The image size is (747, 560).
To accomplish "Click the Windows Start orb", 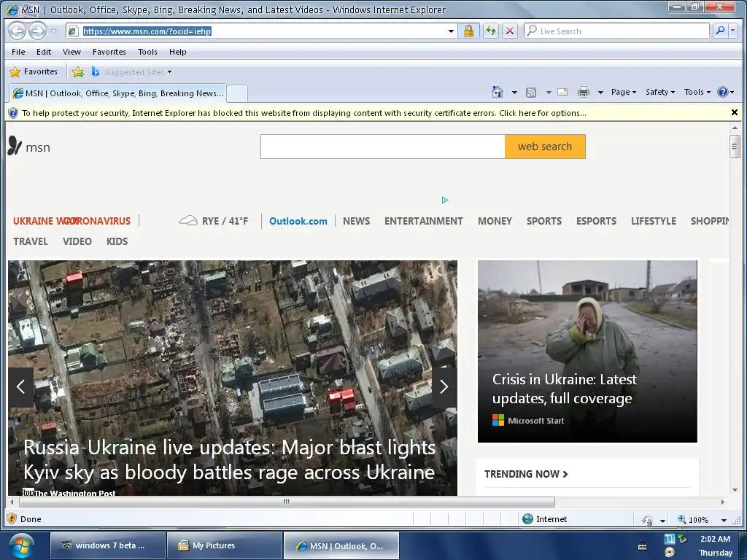I will [21, 546].
